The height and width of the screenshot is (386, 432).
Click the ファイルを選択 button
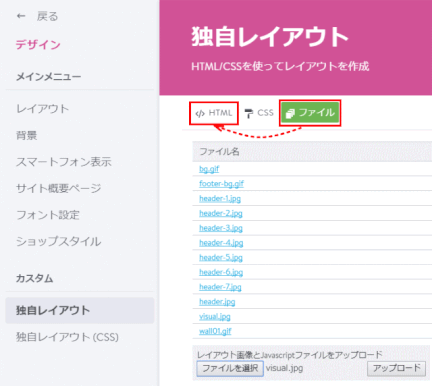(x=230, y=369)
